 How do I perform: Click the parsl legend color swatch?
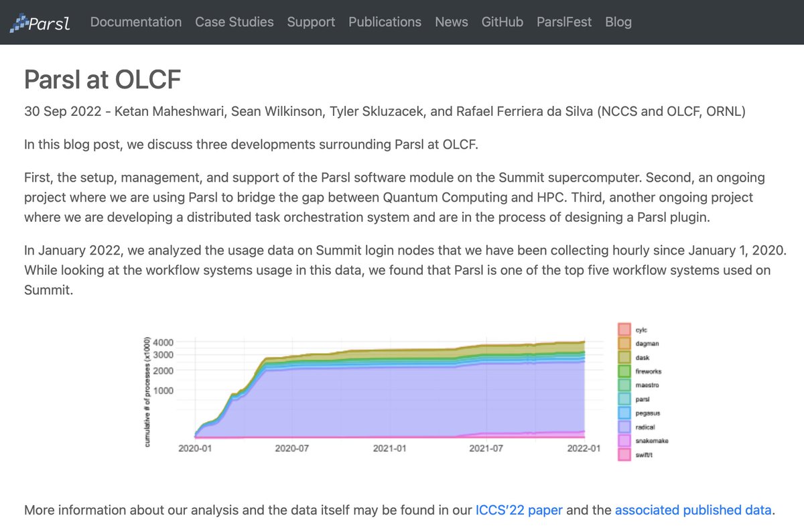pyautogui.click(x=624, y=399)
